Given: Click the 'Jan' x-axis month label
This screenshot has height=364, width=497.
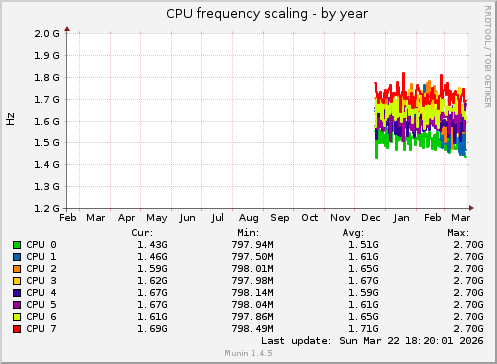Looking at the screenshot, I should [x=401, y=218].
